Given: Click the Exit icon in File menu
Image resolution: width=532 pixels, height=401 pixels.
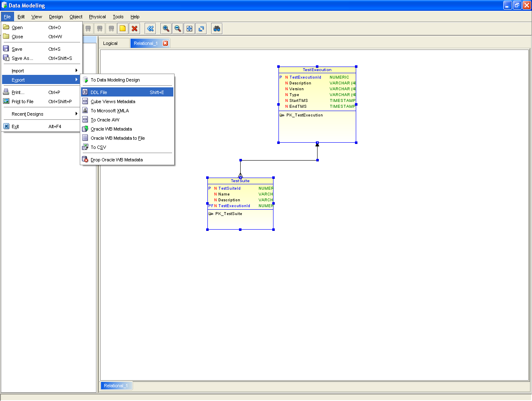Looking at the screenshot, I should click(6, 126).
